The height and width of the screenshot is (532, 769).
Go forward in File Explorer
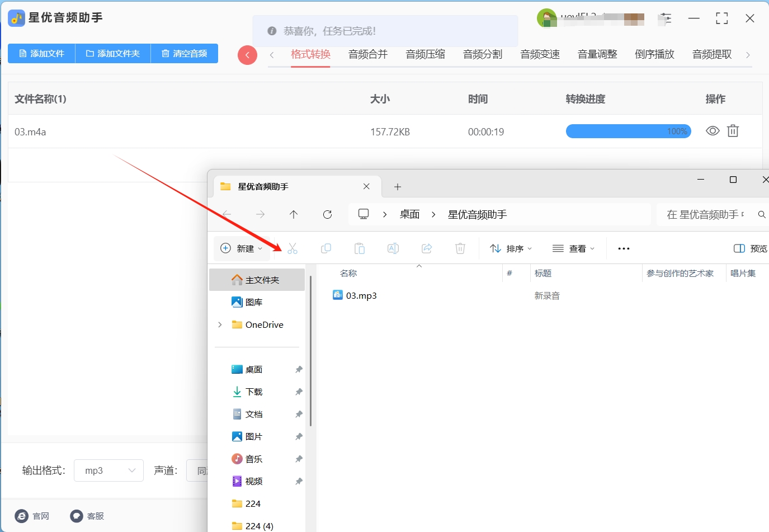tap(260, 214)
